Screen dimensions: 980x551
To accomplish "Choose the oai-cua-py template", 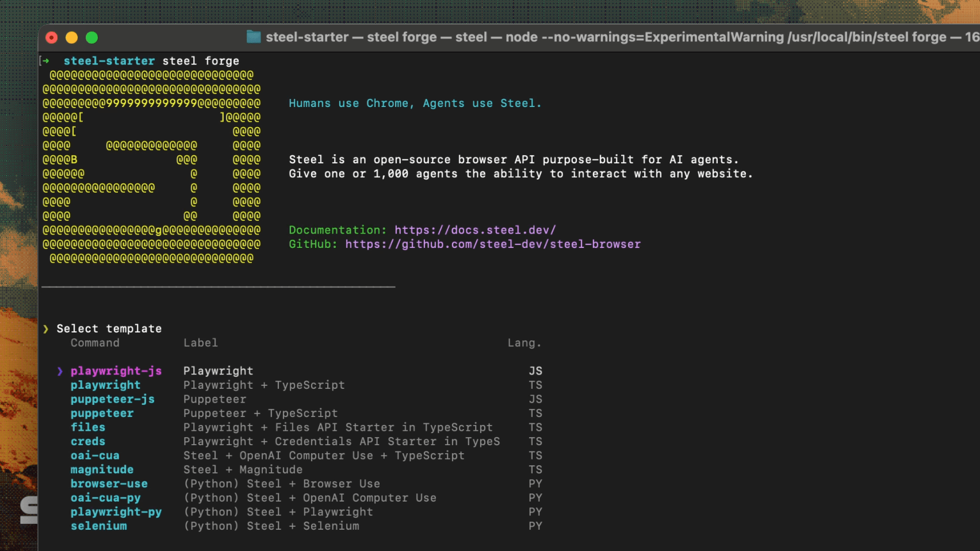I will tap(105, 498).
